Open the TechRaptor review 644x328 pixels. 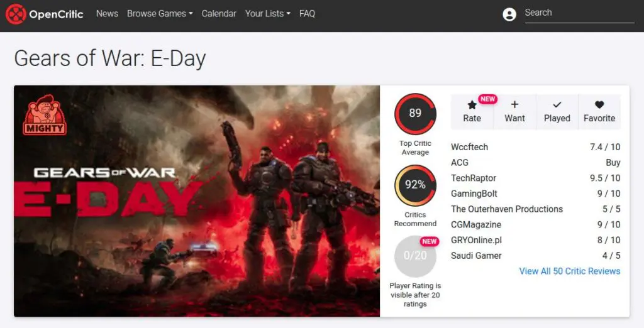[x=474, y=178]
